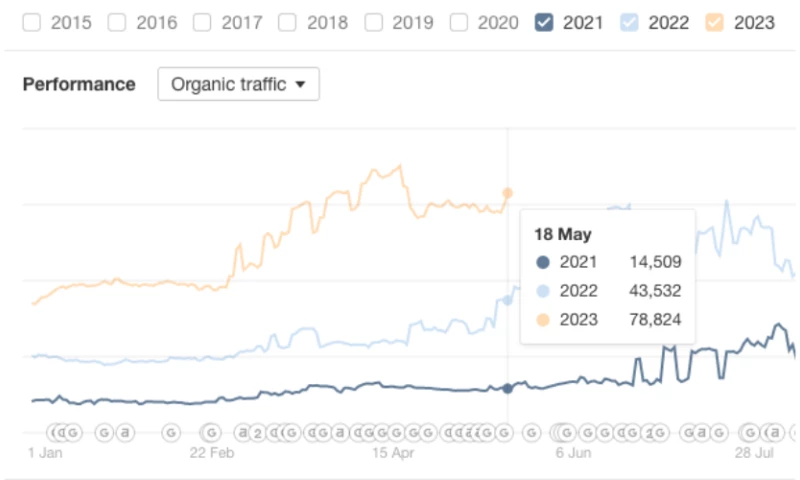The height and width of the screenshot is (480, 800).
Task: Click the update marker numbered 2
Action: [x=256, y=433]
